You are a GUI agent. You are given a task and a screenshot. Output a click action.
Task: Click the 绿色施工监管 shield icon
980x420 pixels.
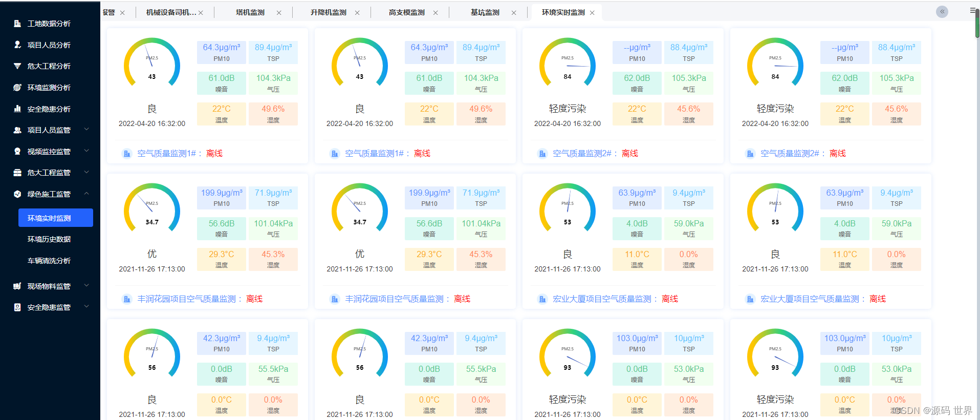tap(17, 194)
